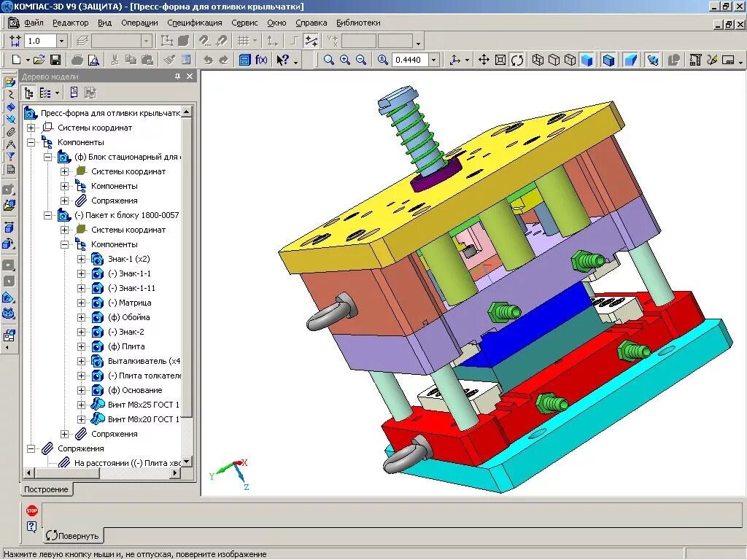The width and height of the screenshot is (747, 560).
Task: Open help with the question mark button
Action: click(x=32, y=526)
